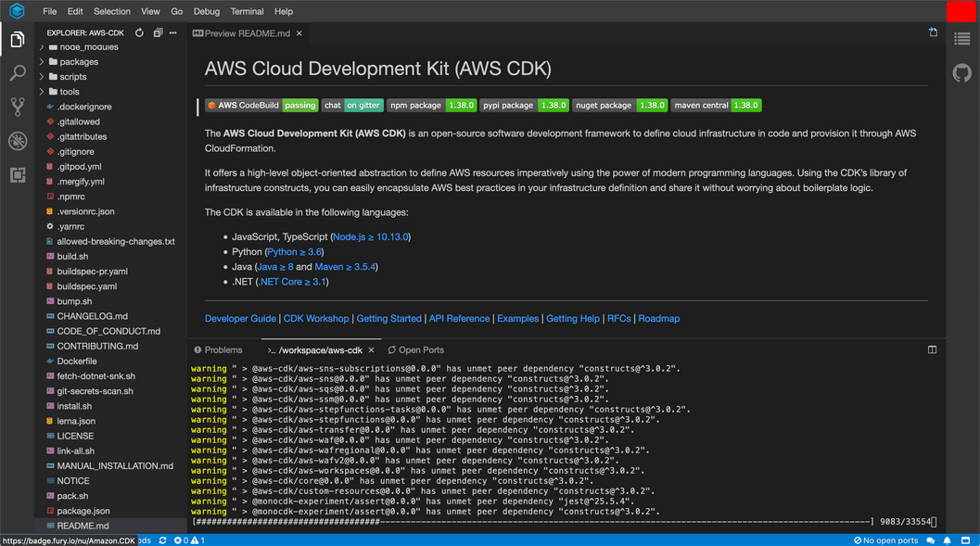
Task: Close the Preview README.md tab
Action: [x=299, y=33]
